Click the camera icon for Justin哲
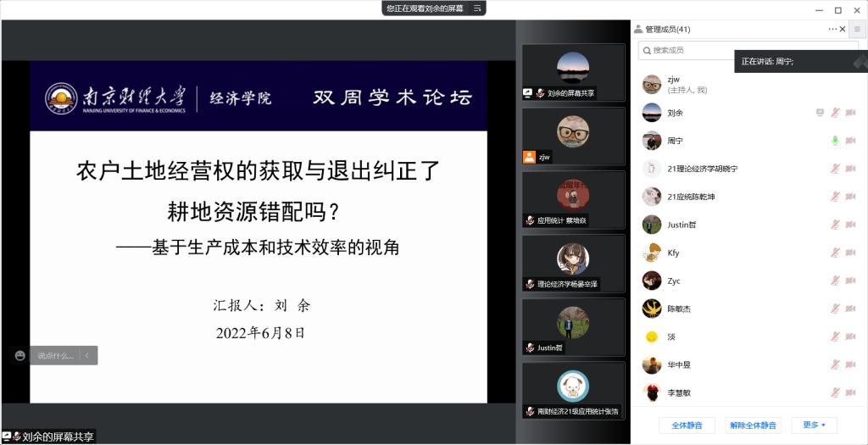868x445 pixels. click(850, 225)
